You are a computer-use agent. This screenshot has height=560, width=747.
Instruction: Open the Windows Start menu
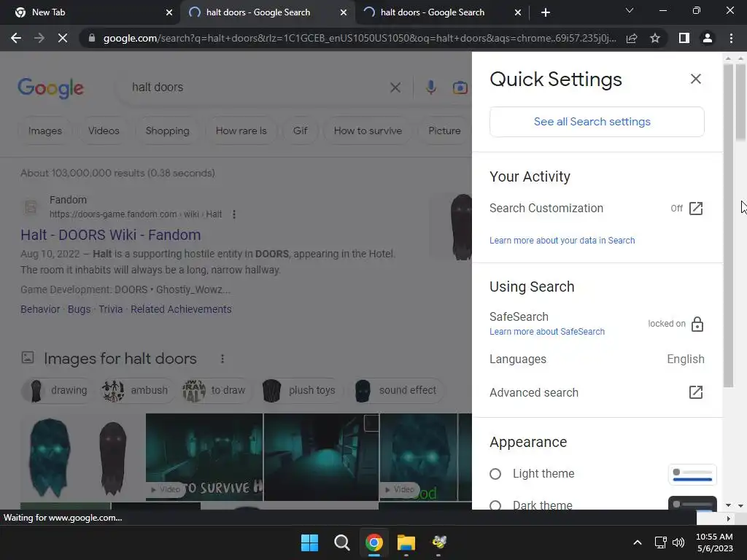tap(309, 542)
